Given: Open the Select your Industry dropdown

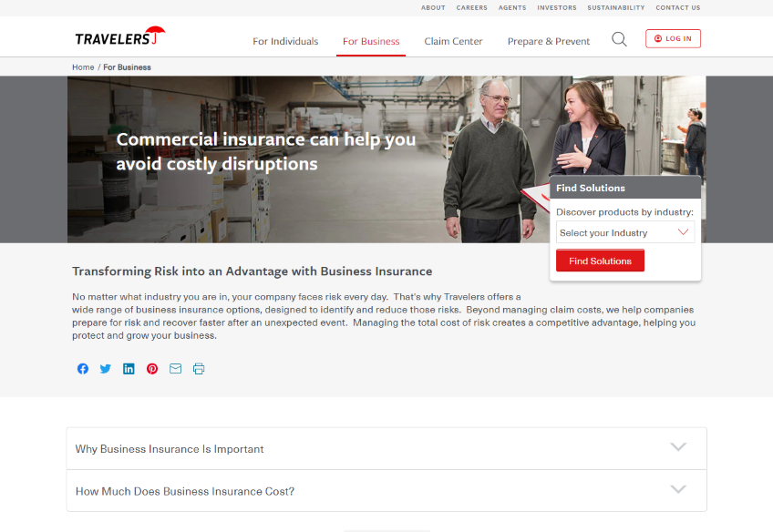Looking at the screenshot, I should 625,232.
